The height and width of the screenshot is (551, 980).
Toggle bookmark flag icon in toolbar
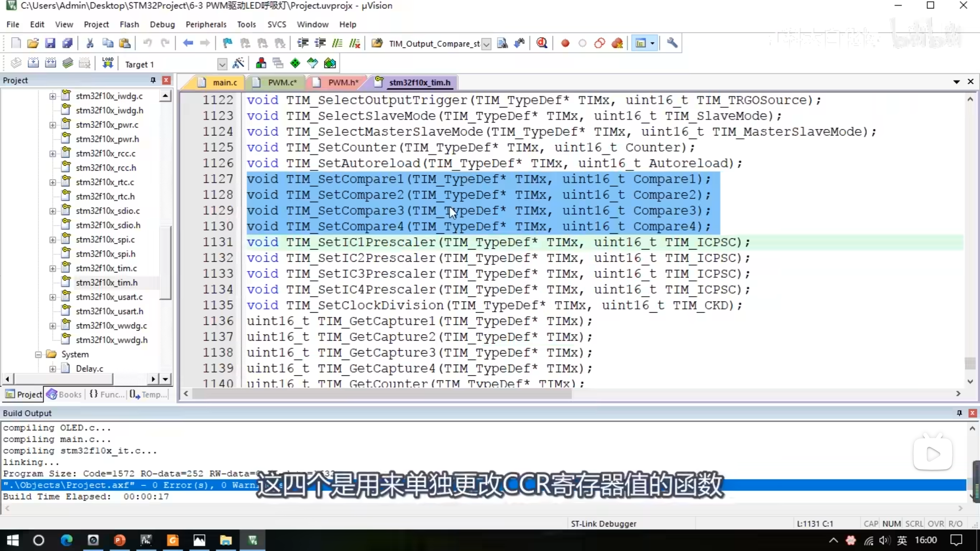click(227, 43)
